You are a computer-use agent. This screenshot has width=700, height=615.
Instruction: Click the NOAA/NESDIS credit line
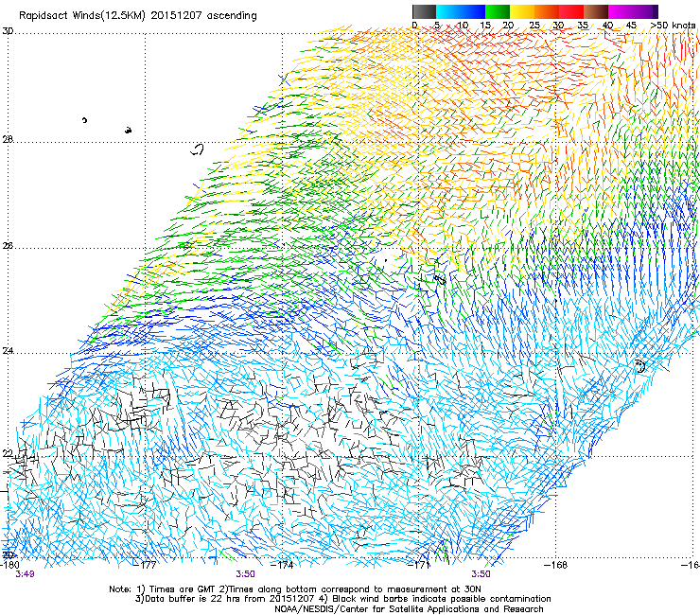(x=409, y=608)
